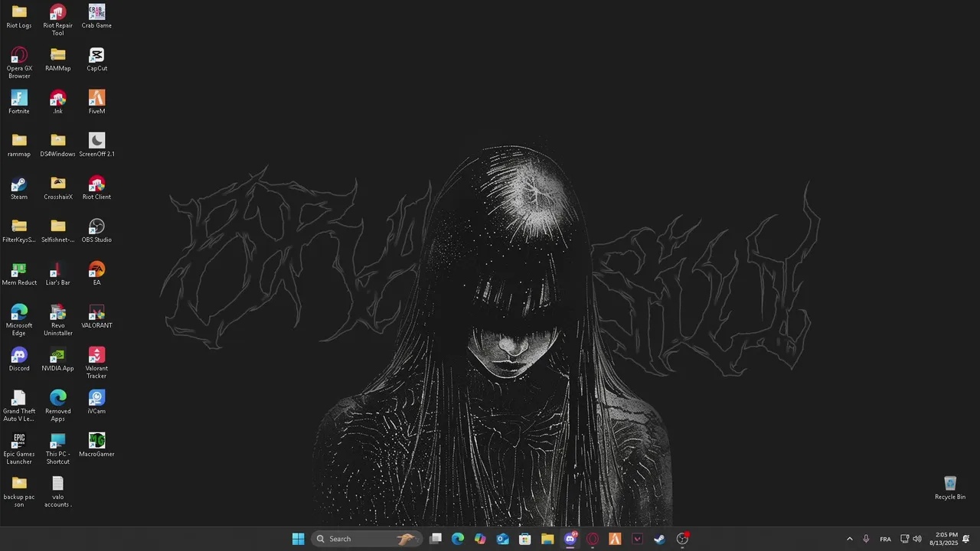Launch iVCam from the desktop

tap(96, 403)
